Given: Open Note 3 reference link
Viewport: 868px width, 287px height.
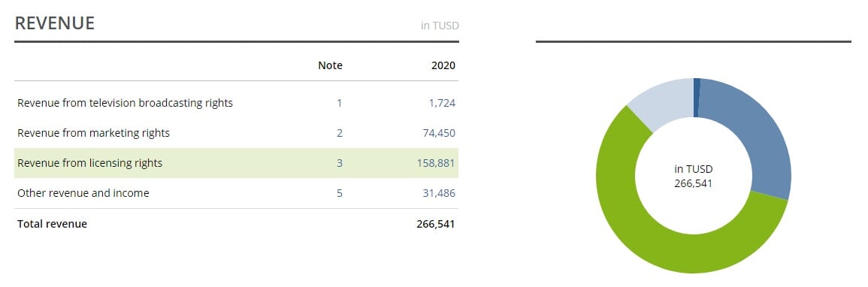Looking at the screenshot, I should tap(340, 163).
